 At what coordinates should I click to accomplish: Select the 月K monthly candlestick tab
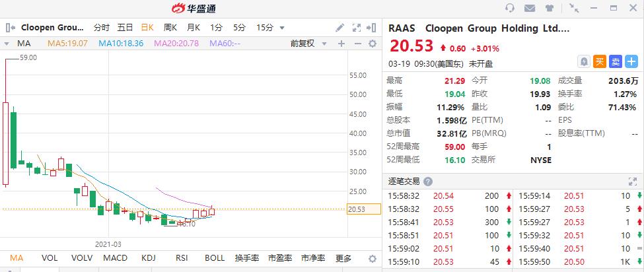(x=194, y=28)
